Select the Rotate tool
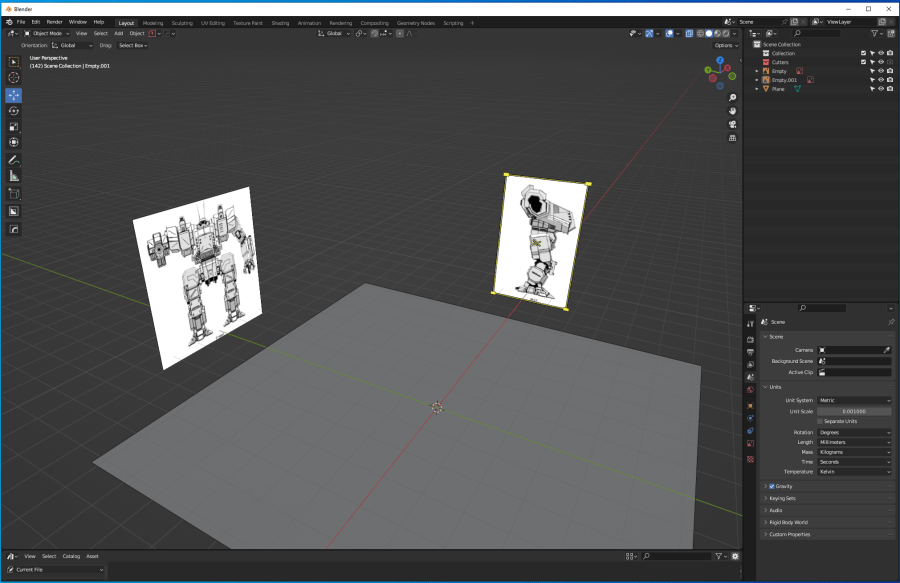 click(x=14, y=111)
